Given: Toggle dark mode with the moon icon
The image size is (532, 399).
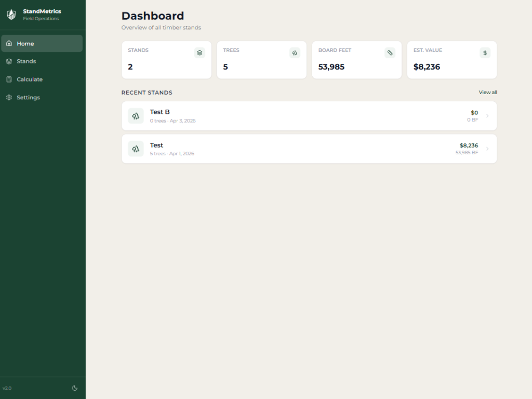Looking at the screenshot, I should [74, 388].
